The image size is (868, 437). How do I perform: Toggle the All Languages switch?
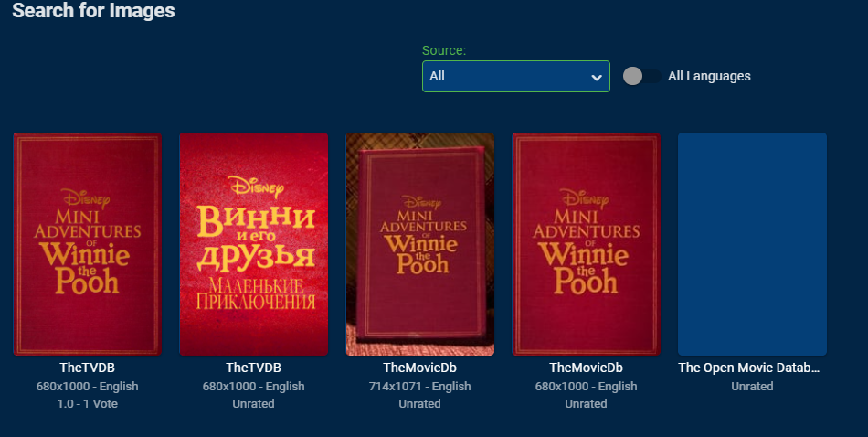(641, 77)
